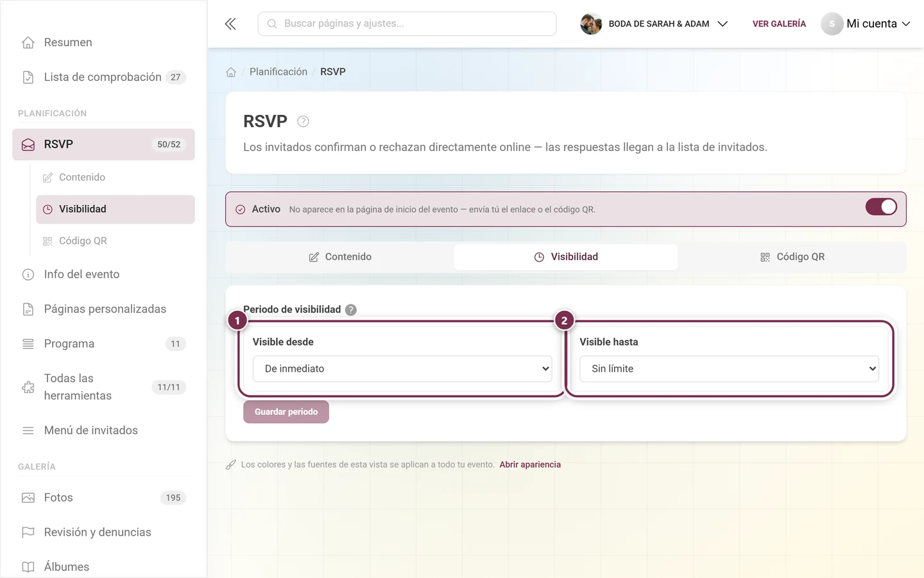Click the Guardar periodo button
924x578 pixels.
tap(286, 412)
